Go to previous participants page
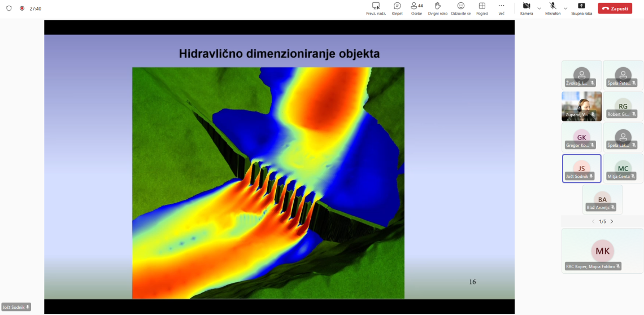The width and height of the screenshot is (644, 315). 593,221
